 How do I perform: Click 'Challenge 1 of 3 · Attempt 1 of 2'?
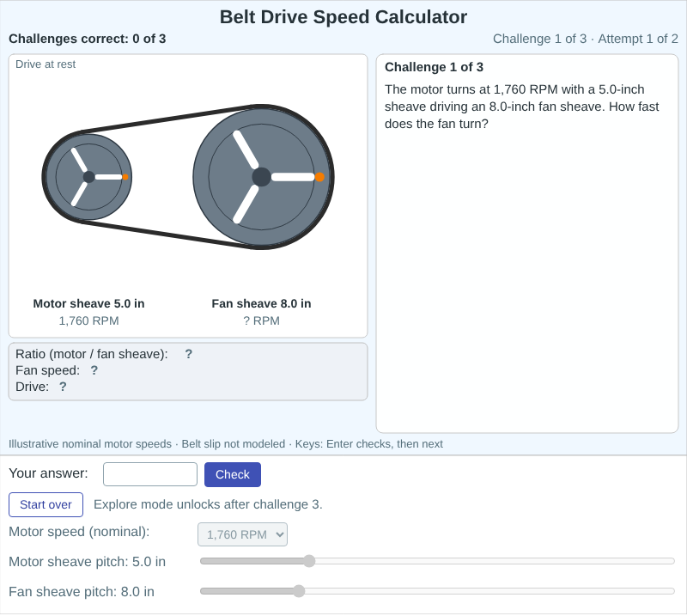[586, 39]
